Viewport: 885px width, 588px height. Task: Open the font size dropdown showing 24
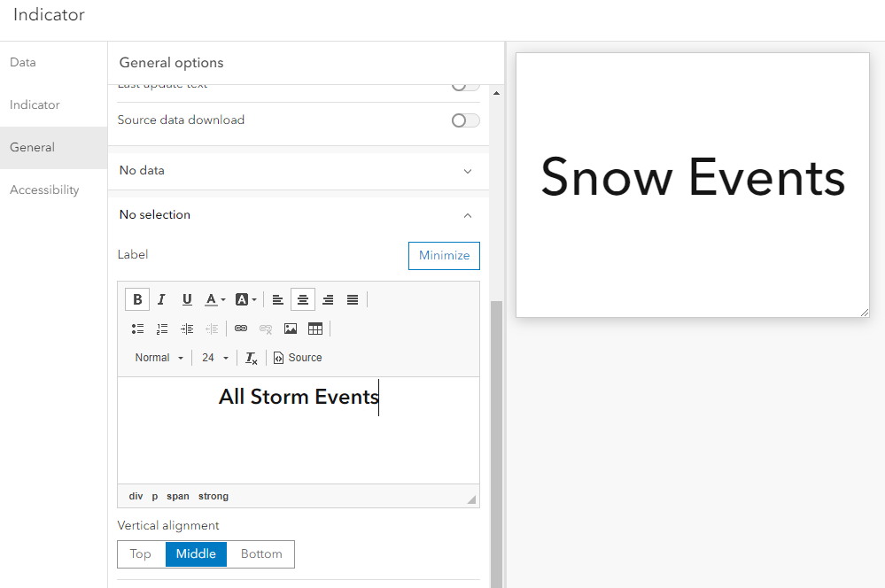click(213, 357)
